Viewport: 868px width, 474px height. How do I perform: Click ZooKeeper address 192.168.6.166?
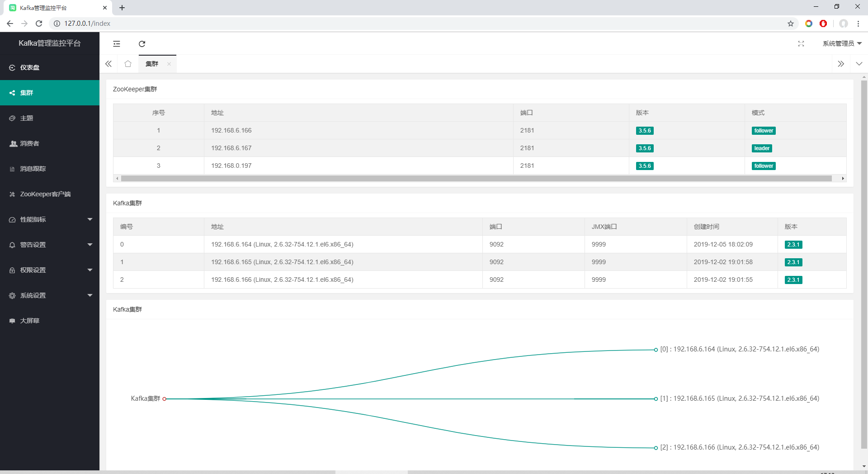[231, 130]
